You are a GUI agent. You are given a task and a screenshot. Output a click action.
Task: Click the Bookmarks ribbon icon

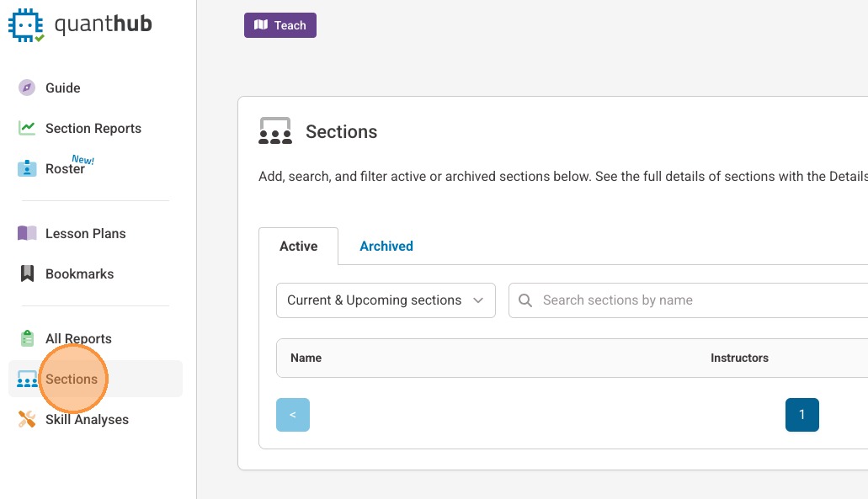click(27, 273)
